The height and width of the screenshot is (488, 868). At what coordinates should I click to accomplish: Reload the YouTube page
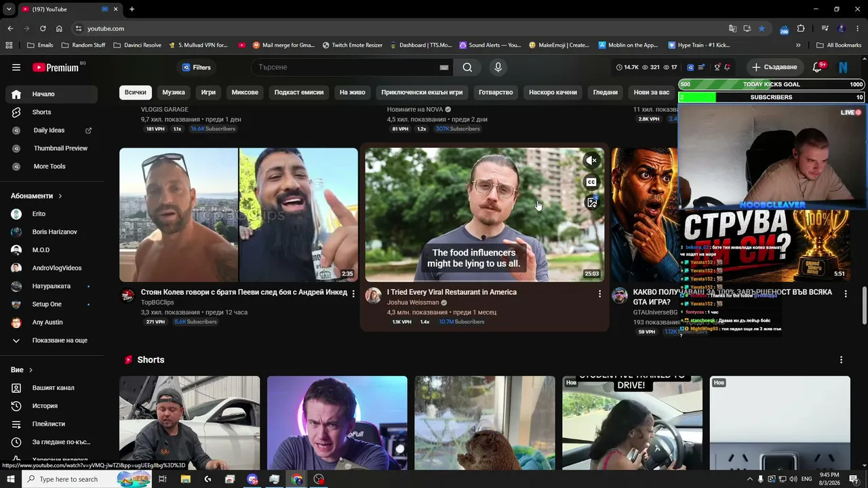[x=43, y=28]
